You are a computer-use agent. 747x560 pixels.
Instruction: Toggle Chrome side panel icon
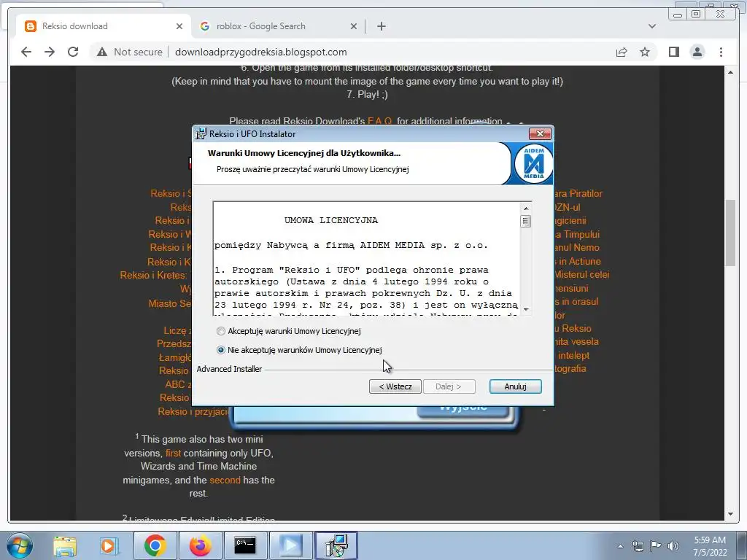(x=673, y=52)
